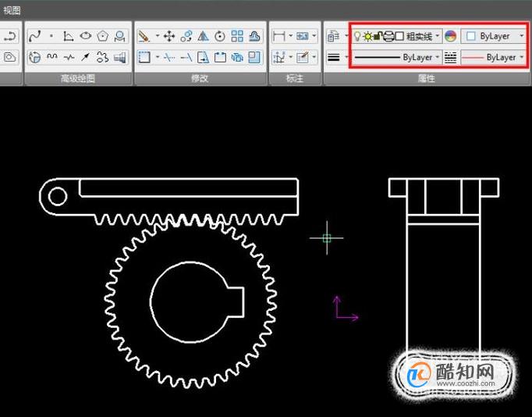The image size is (532, 417).
Task: Select the cloud-shaped outline tool
Action: (102, 57)
